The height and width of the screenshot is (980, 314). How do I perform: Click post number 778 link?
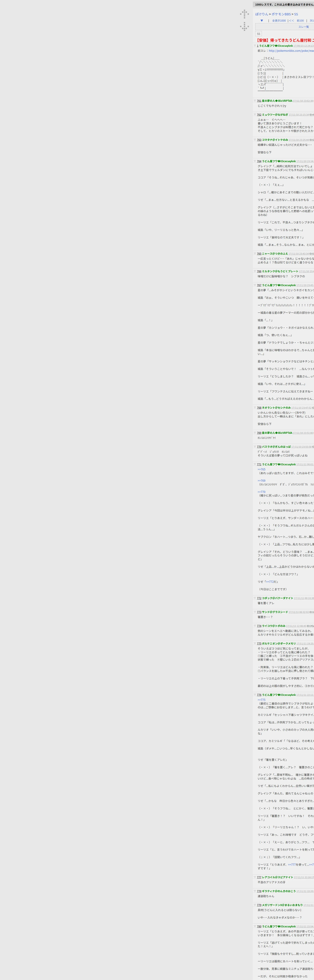(x=259, y=891)
